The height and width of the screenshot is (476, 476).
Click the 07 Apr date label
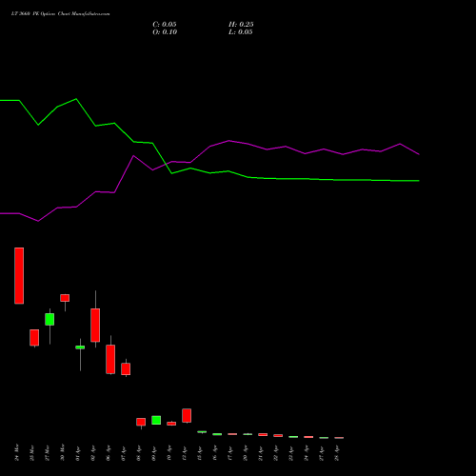pos(124,453)
